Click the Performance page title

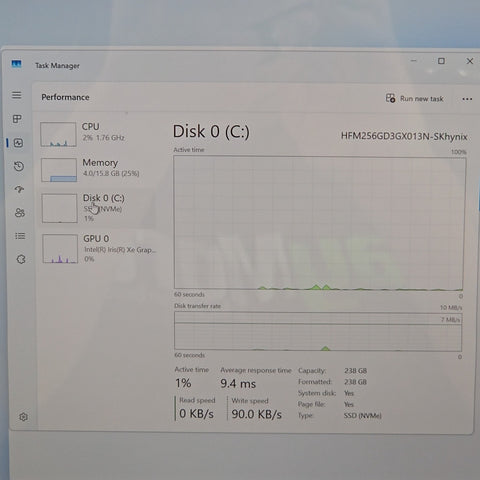point(65,97)
